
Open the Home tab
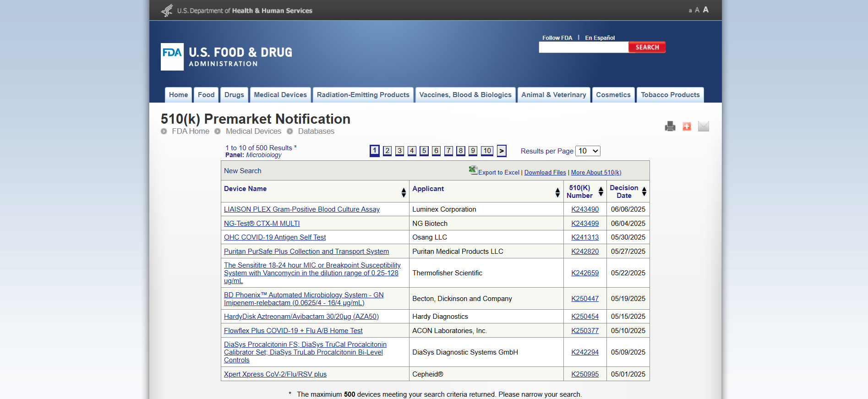[x=178, y=95]
